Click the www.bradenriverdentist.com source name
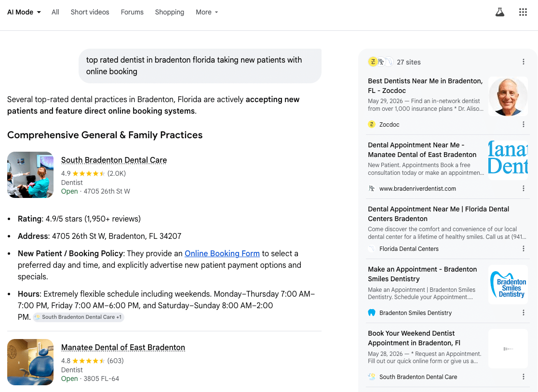Image resolution: width=538 pixels, height=392 pixels. point(417,188)
